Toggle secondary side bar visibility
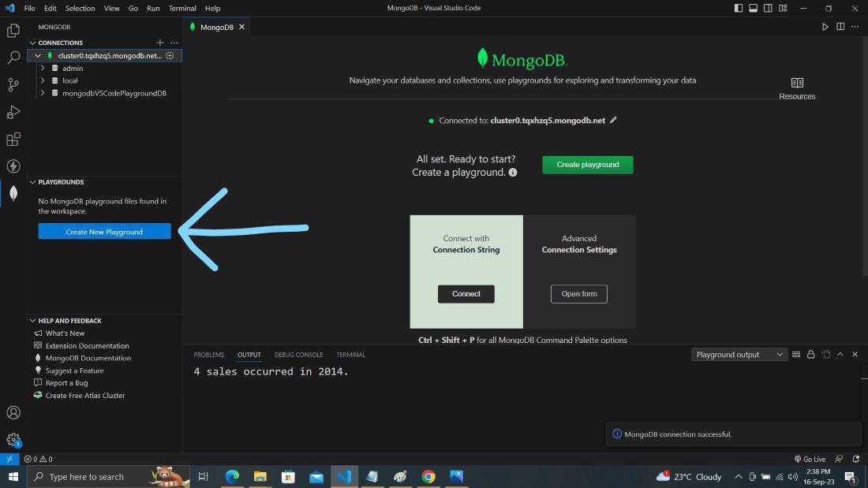This screenshot has height=488, width=868. pyautogui.click(x=768, y=9)
